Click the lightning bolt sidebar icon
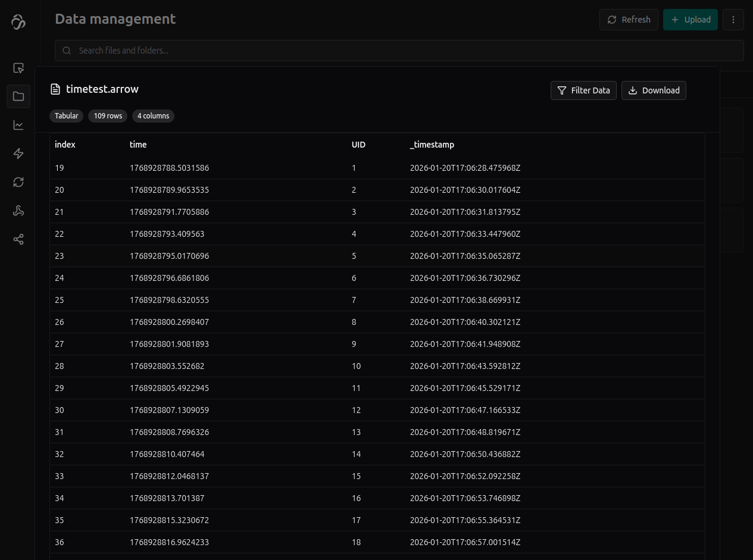 point(18,154)
